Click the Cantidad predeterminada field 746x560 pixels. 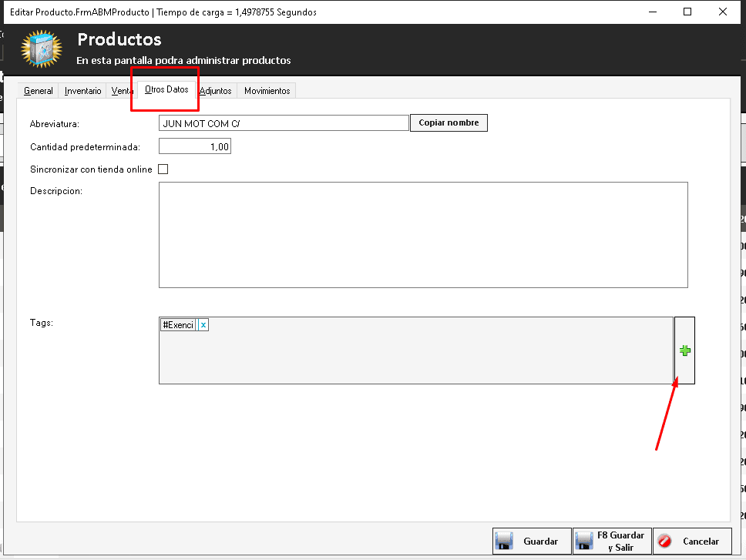pos(194,146)
